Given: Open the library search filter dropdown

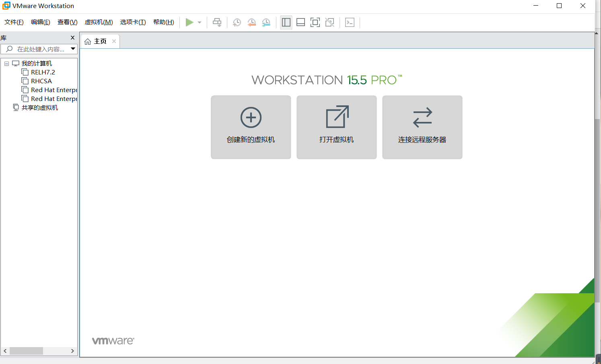Looking at the screenshot, I should (x=73, y=49).
